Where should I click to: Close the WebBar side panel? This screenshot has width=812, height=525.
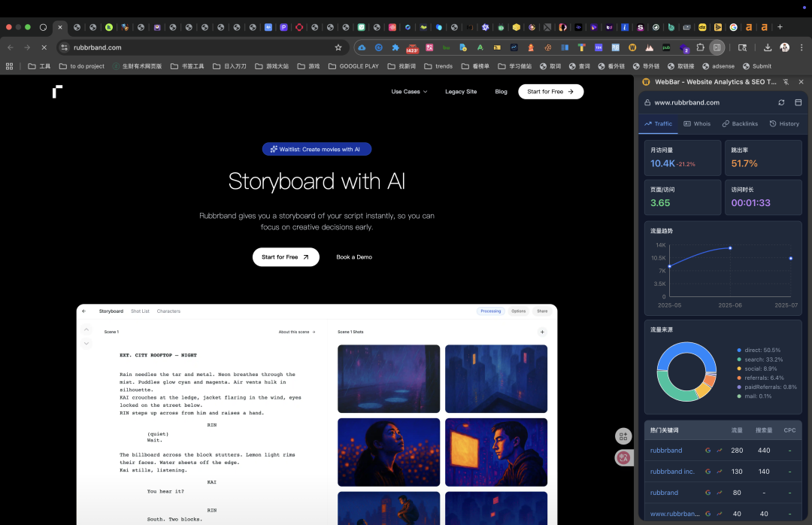pyautogui.click(x=801, y=82)
